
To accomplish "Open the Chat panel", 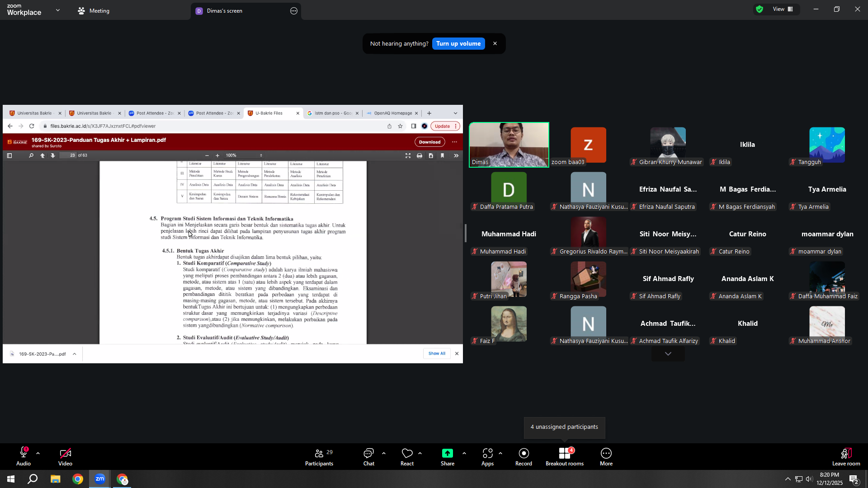I will [x=369, y=456].
